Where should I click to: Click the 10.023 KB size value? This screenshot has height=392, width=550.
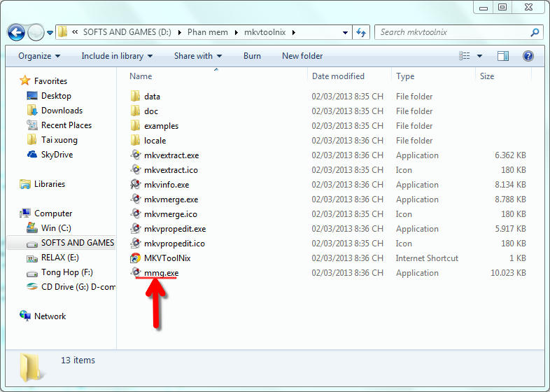pos(508,273)
